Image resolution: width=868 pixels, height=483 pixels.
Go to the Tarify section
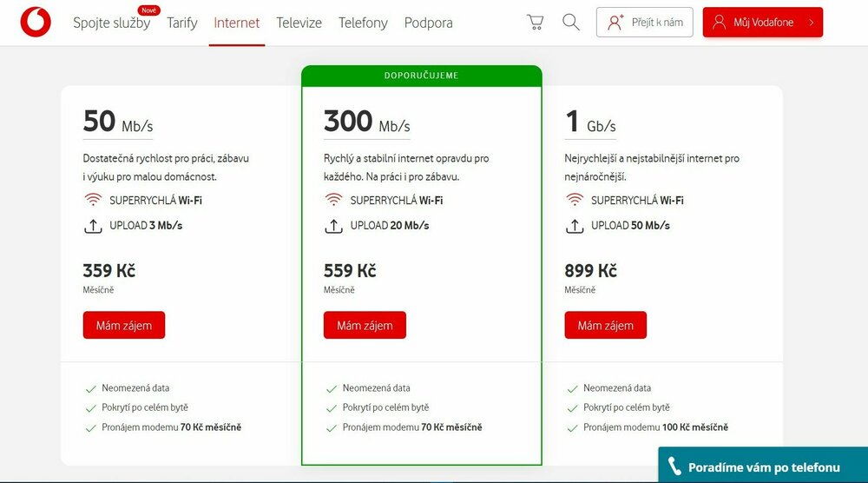182,23
